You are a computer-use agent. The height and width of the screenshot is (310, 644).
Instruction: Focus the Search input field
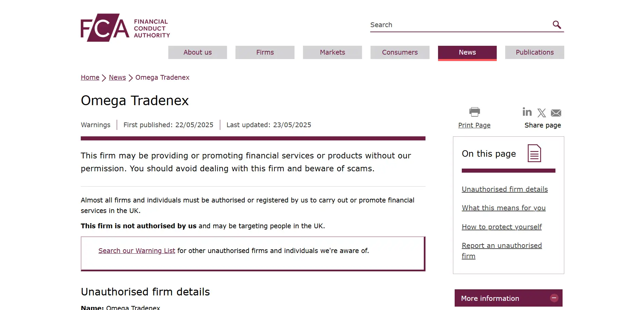click(x=458, y=25)
